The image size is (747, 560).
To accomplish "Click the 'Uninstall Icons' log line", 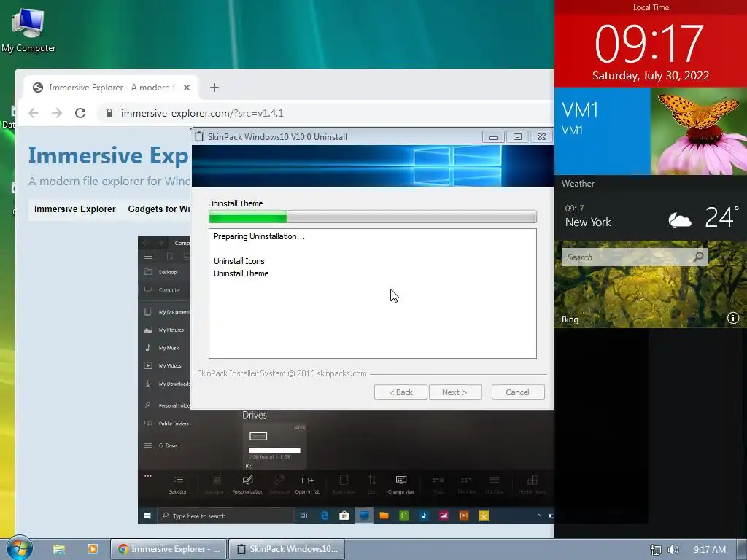I will pyautogui.click(x=239, y=261).
